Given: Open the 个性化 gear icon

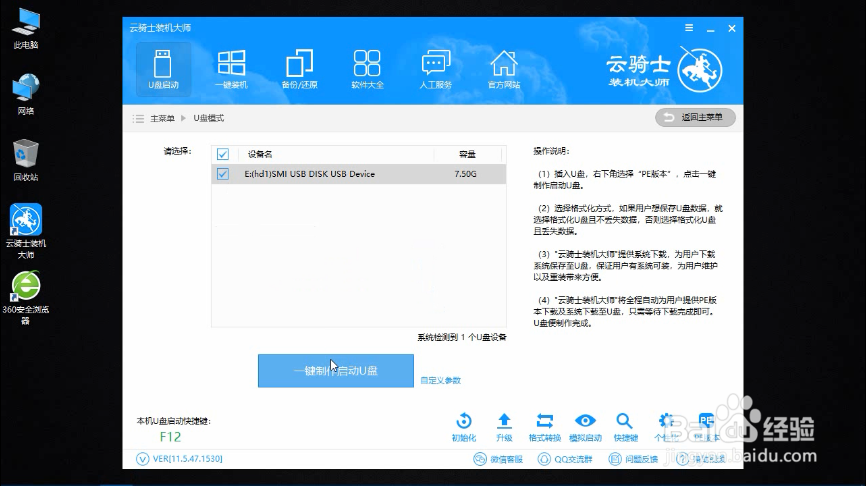Looking at the screenshot, I should [666, 427].
